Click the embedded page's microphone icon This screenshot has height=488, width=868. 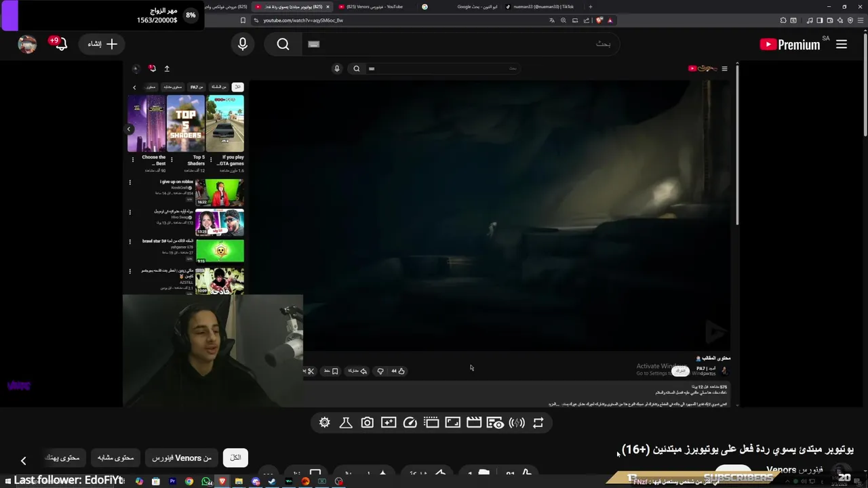pyautogui.click(x=337, y=68)
